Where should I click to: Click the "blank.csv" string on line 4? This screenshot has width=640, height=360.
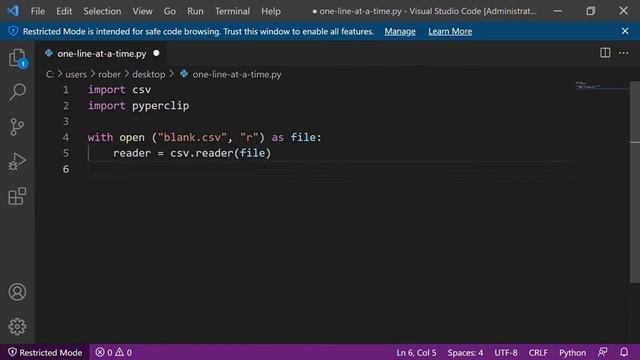coord(192,138)
